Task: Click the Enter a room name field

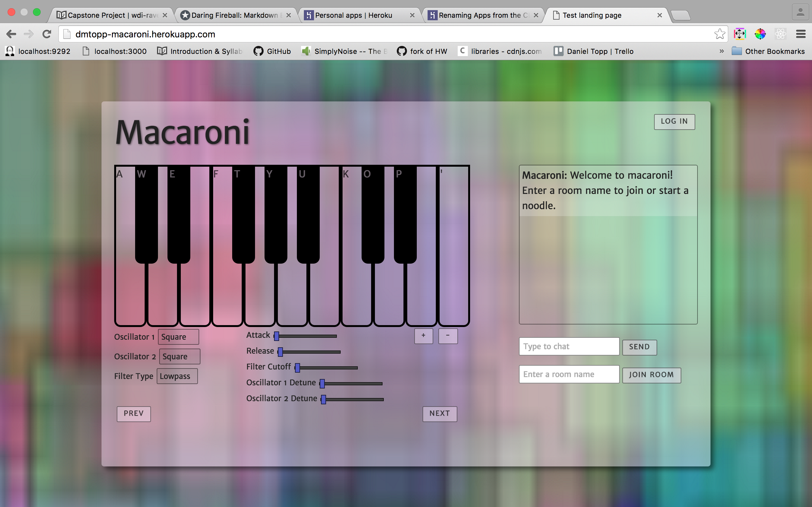Action: [x=569, y=374]
